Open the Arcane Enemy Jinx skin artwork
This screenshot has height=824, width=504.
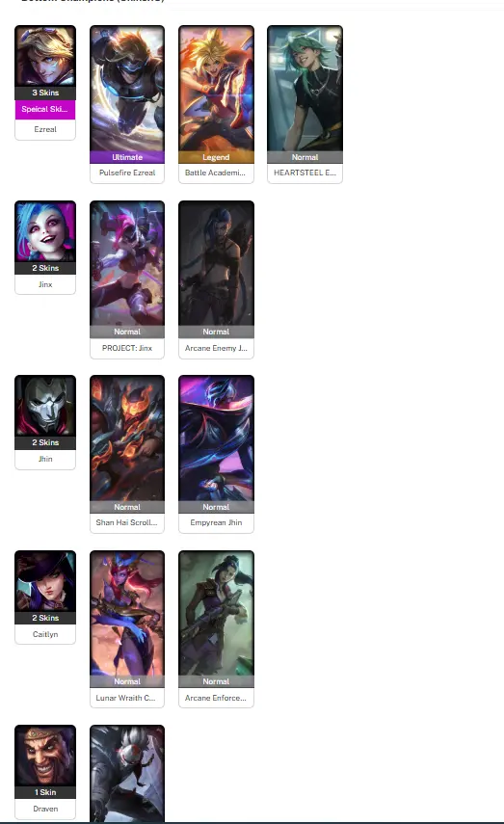(216, 264)
